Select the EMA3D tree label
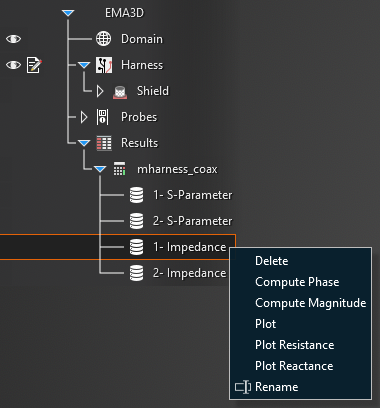380x408 pixels. click(x=124, y=13)
